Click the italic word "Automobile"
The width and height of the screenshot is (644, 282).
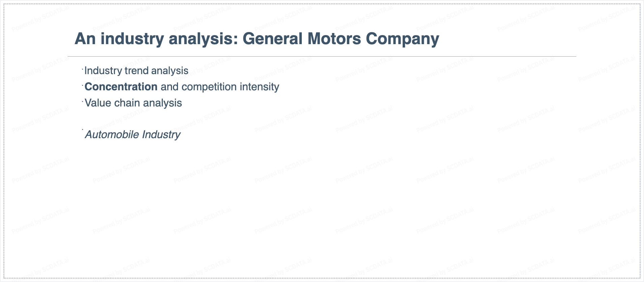(x=112, y=134)
